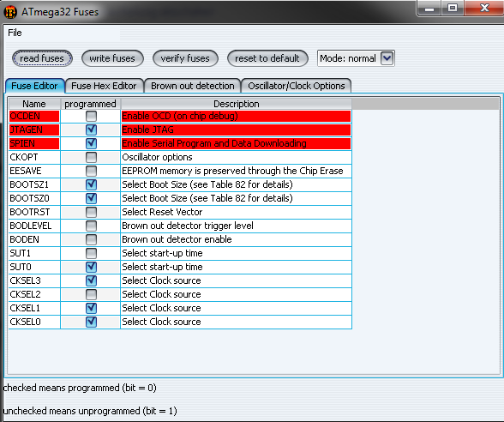This screenshot has height=422, width=504.
Task: Select the red SPIEN name cell
Action: pyautogui.click(x=34, y=143)
